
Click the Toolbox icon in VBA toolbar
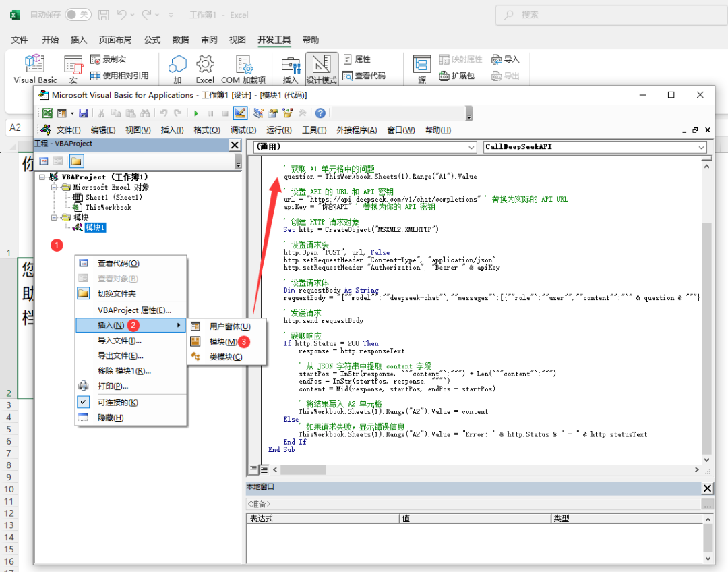pyautogui.click(x=302, y=113)
